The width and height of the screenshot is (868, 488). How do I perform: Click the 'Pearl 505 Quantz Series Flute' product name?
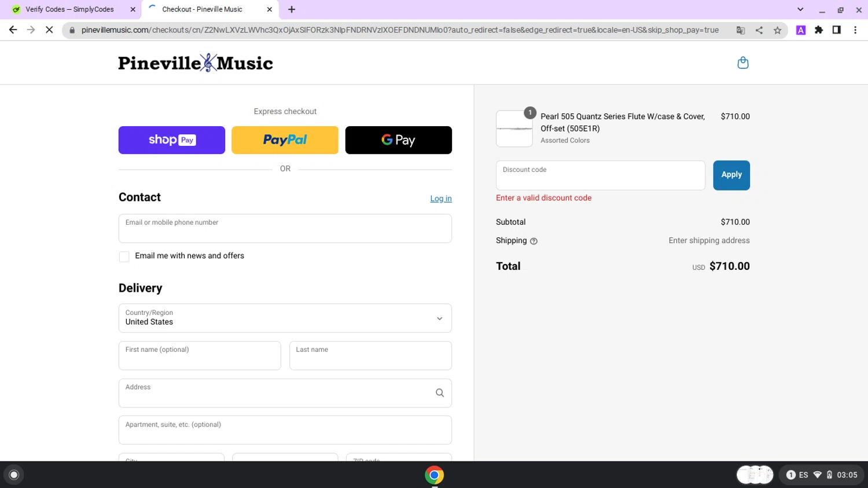[x=623, y=122]
